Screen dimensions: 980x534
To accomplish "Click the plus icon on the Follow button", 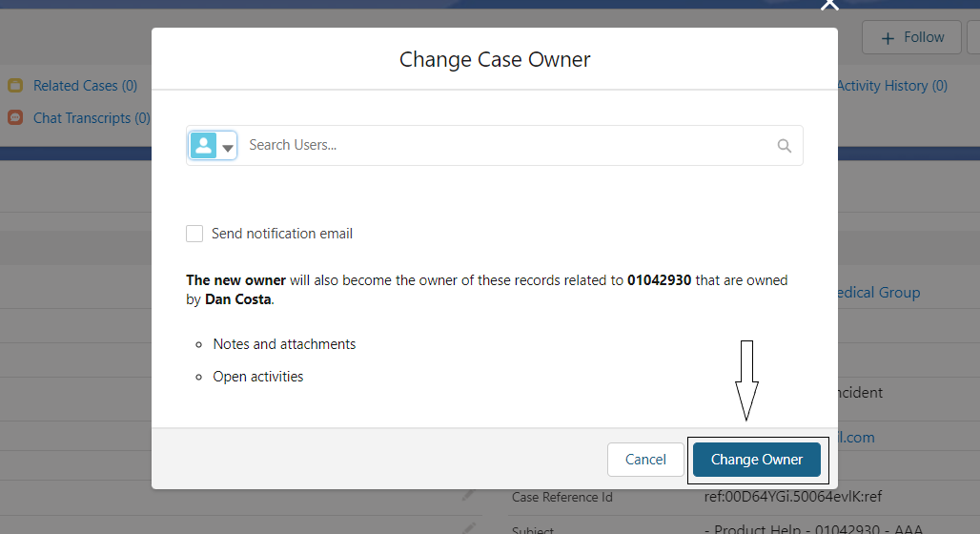I will pyautogui.click(x=888, y=38).
